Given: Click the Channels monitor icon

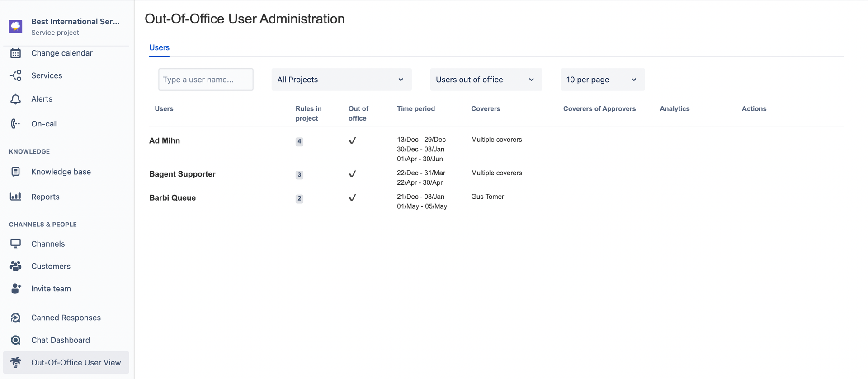Looking at the screenshot, I should coord(15,244).
